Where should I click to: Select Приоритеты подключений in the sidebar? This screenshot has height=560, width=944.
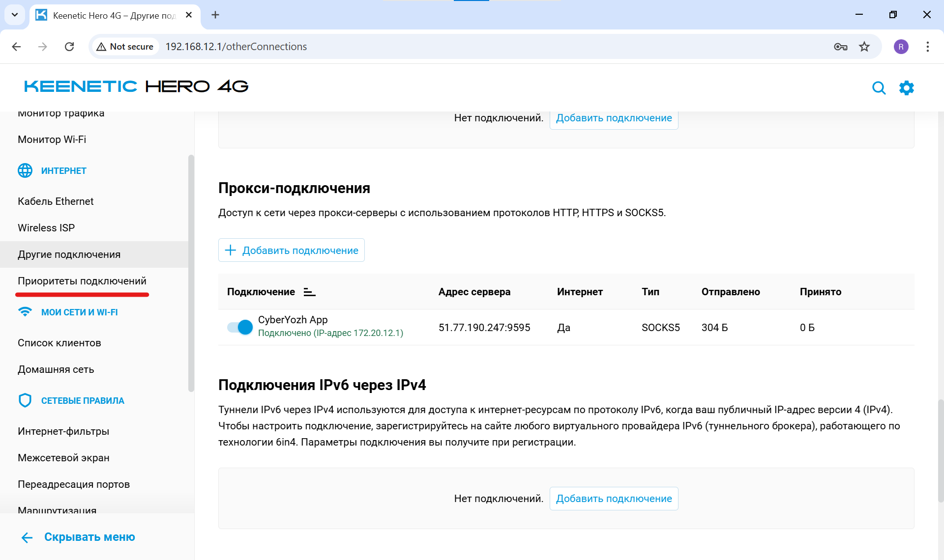(x=82, y=280)
